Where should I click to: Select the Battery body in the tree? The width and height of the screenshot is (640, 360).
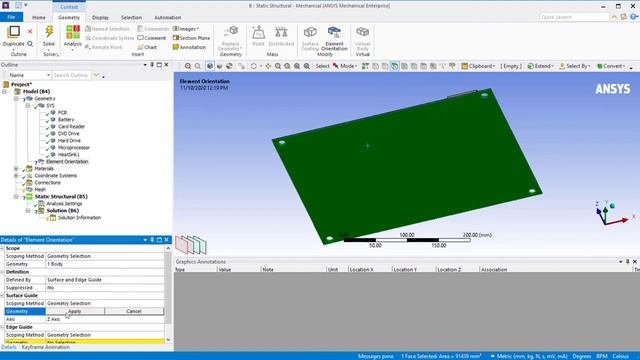tap(66, 120)
